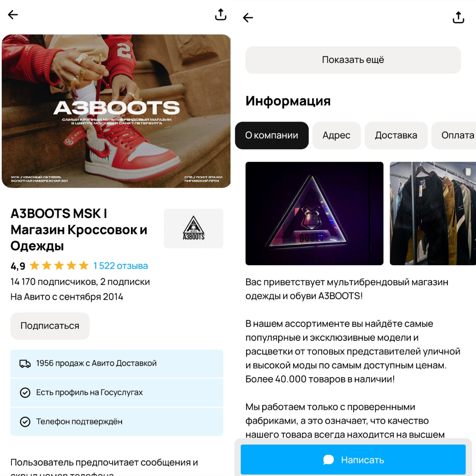The image size is (476, 476).
Task: Select the О компании tab
Action: [271, 135]
